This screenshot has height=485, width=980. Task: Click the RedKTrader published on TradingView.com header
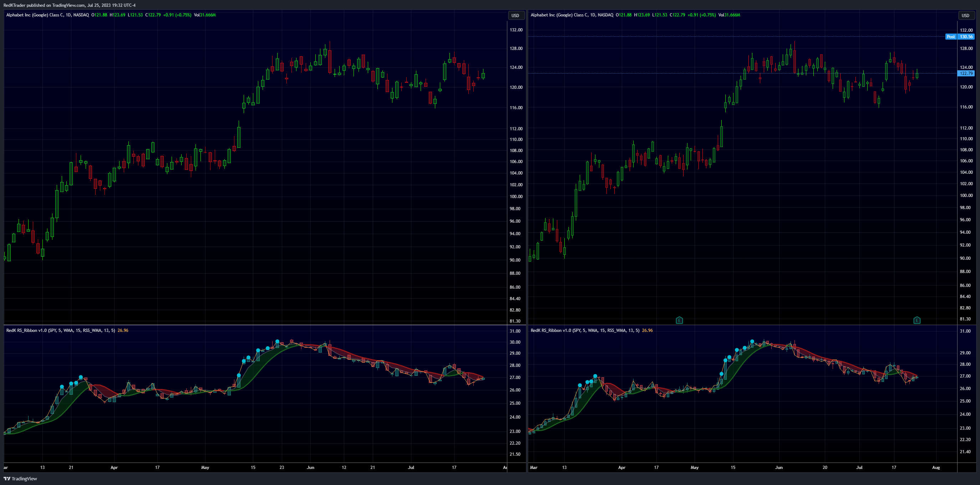tap(69, 5)
